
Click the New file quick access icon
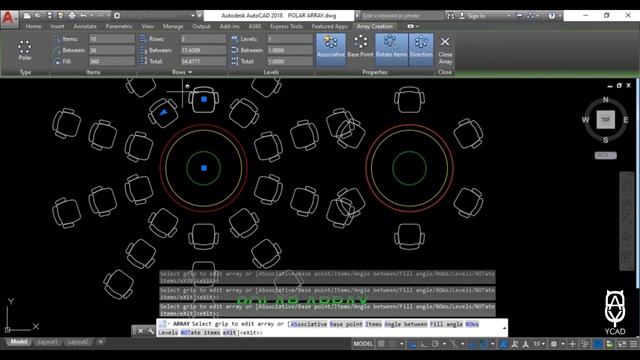(27, 16)
